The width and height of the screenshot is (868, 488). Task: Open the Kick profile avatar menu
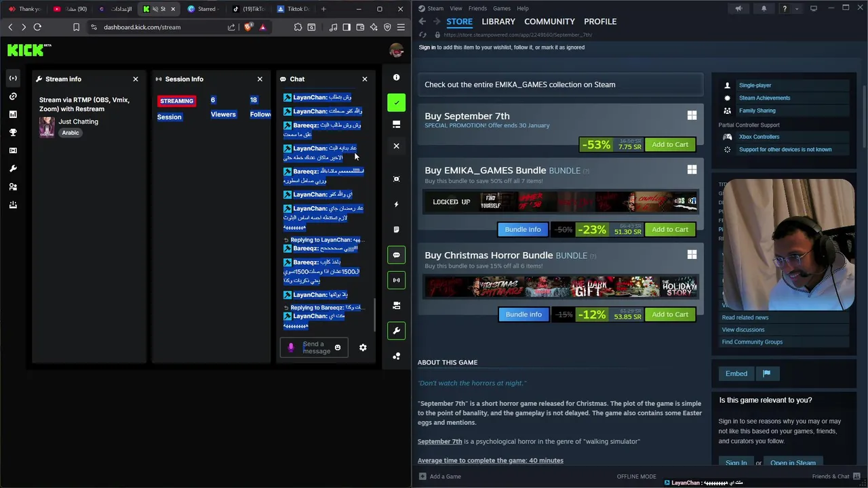(x=397, y=50)
